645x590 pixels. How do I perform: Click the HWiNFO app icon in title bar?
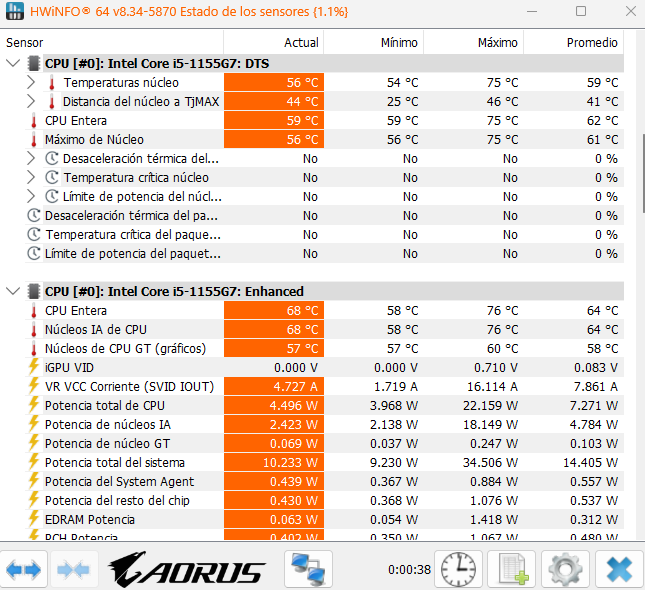pos(15,11)
